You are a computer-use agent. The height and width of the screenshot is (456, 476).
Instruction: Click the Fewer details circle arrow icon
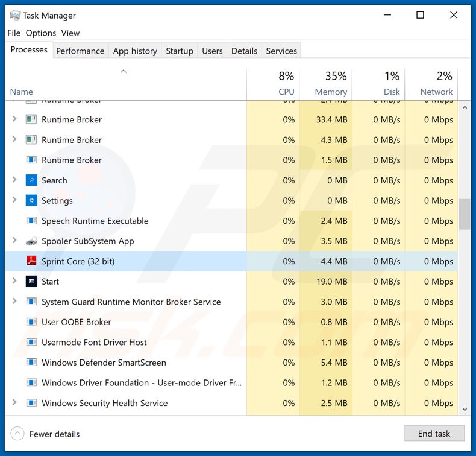click(x=17, y=434)
